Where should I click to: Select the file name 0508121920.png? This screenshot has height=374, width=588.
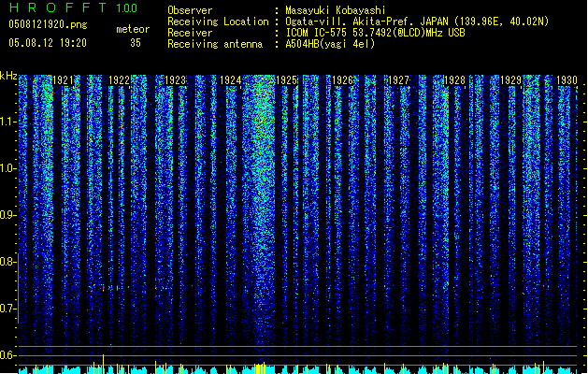[48, 24]
